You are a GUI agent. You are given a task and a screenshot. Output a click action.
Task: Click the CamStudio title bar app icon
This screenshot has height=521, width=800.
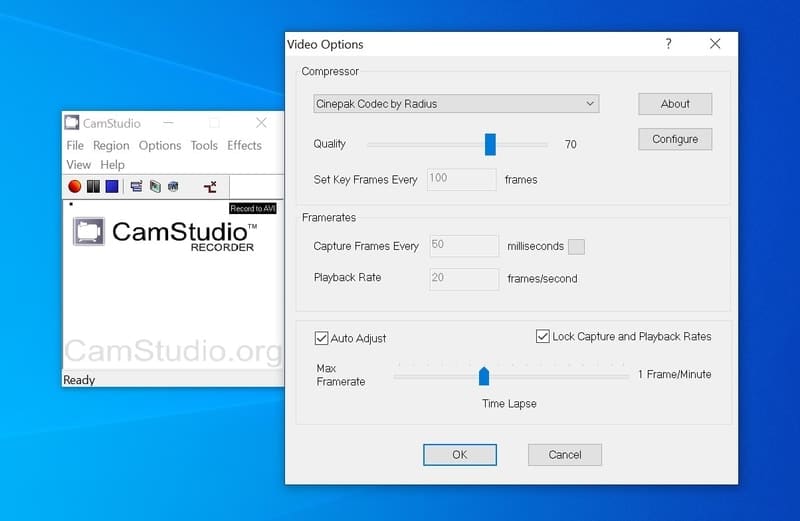coord(71,123)
